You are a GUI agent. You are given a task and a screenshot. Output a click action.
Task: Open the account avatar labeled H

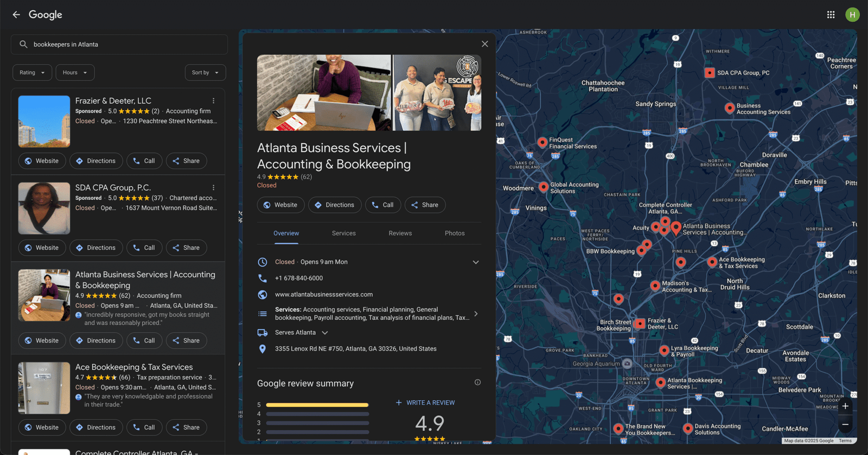tap(852, 15)
